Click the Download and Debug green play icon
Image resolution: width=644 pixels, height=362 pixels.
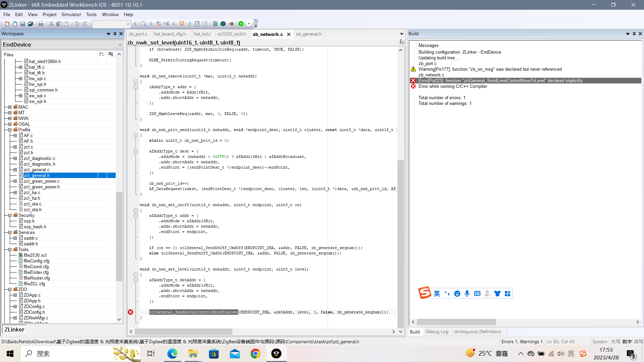click(x=241, y=24)
